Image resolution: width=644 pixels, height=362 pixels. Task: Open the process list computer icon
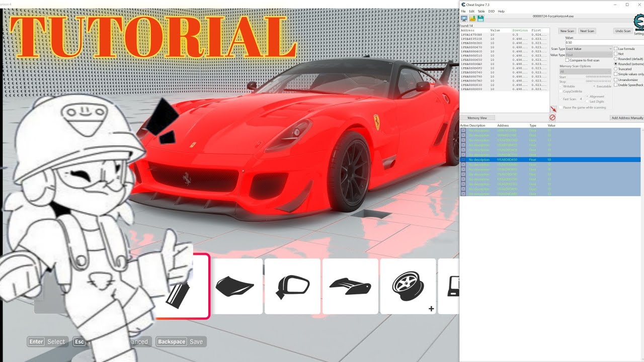(464, 19)
